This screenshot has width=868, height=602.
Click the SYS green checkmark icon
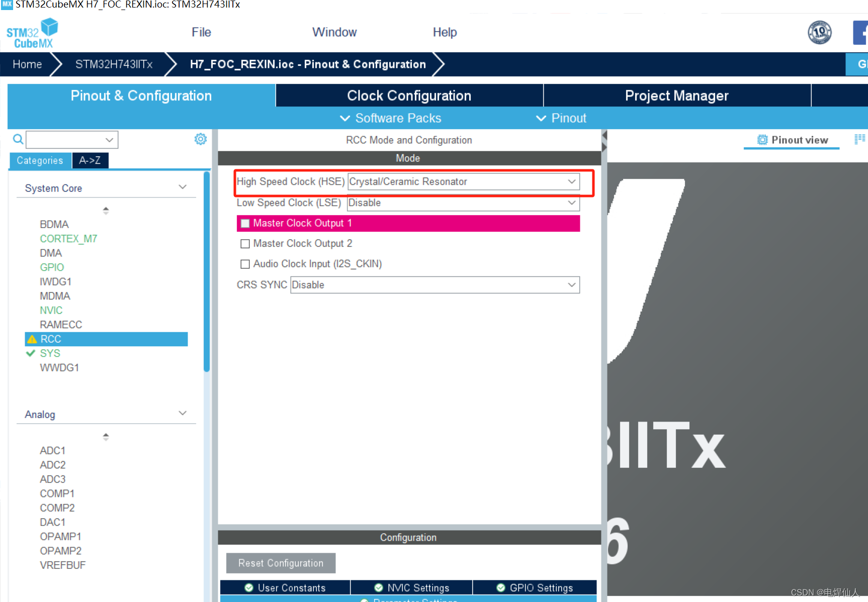(31, 353)
